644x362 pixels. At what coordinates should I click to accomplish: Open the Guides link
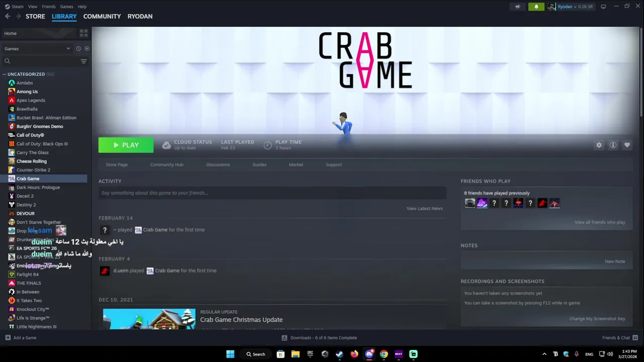point(260,164)
